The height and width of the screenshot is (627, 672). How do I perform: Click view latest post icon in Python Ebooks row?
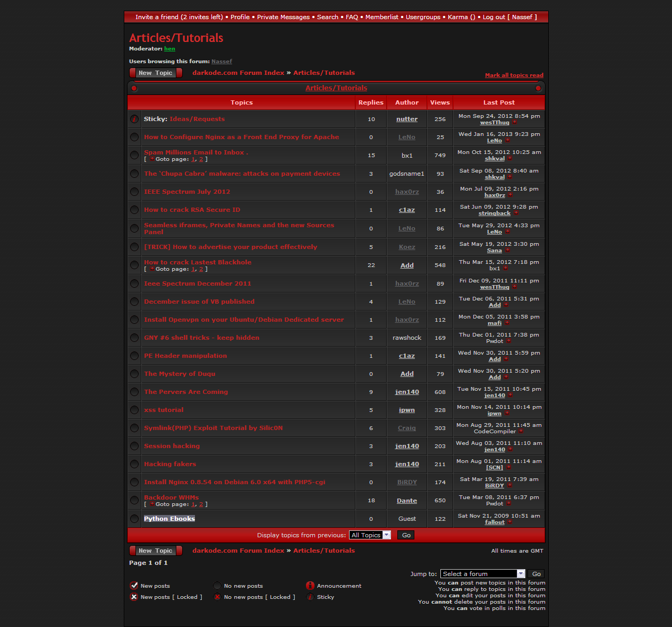509,522
